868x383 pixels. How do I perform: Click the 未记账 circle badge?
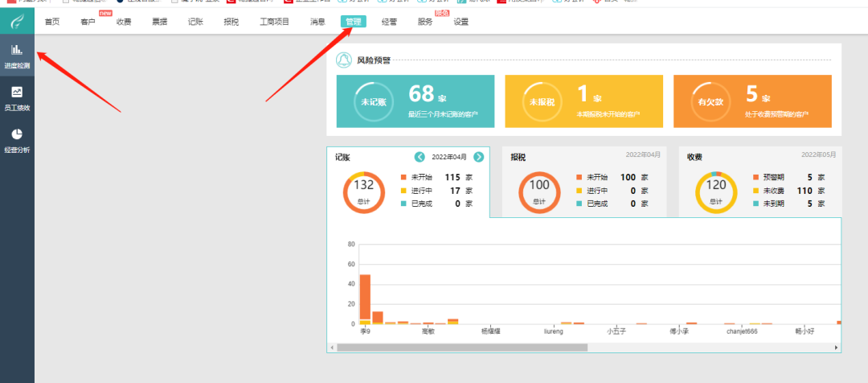pyautogui.click(x=374, y=102)
